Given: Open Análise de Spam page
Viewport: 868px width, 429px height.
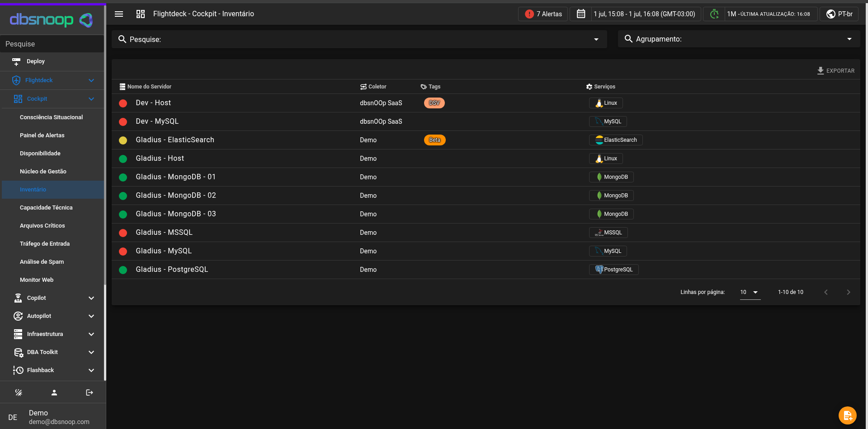Looking at the screenshot, I should tap(42, 262).
